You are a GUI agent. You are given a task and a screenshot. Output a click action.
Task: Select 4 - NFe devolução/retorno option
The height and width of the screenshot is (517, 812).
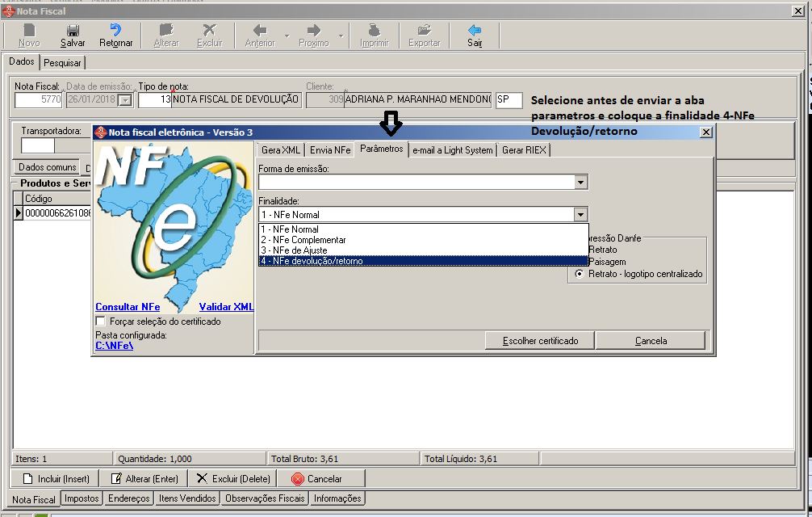point(424,261)
